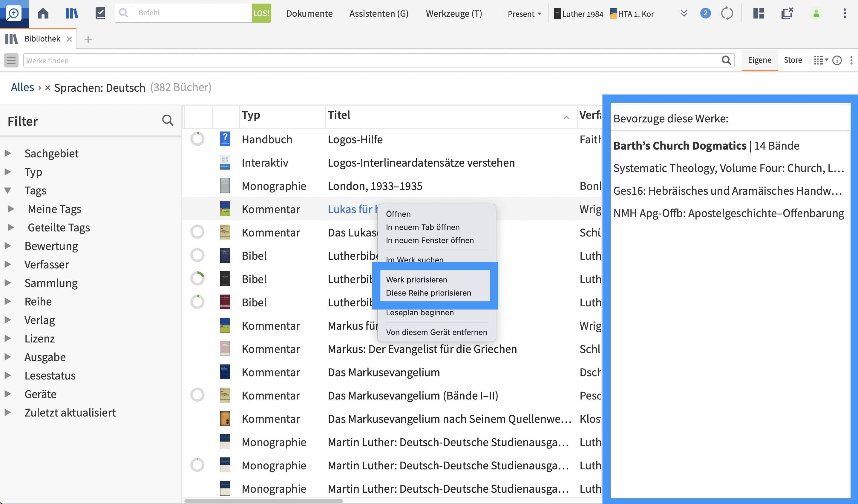This screenshot has width=858, height=504.
Task: Choose Von diesem Gerät entfernen
Action: [436, 332]
